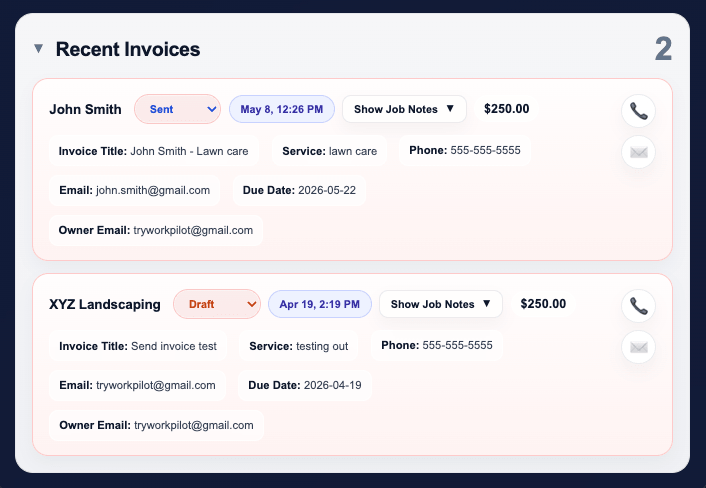Click the Due Date: 2026-05-22 field

tap(299, 190)
